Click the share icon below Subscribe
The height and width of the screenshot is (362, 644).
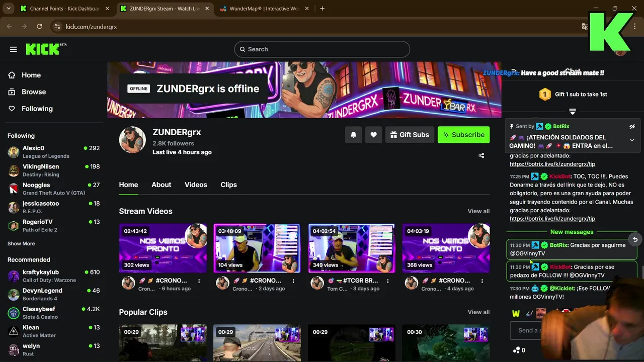click(481, 155)
